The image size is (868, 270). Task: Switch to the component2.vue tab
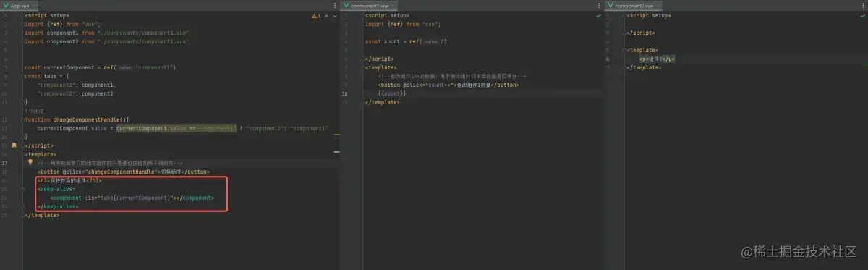click(x=633, y=5)
